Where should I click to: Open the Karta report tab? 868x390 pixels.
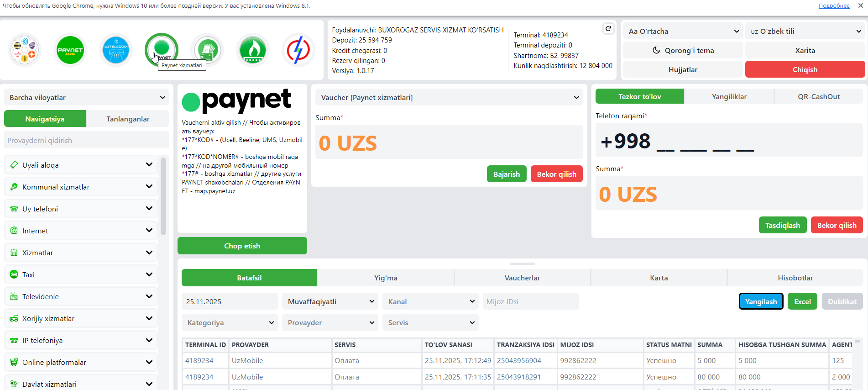coord(659,278)
